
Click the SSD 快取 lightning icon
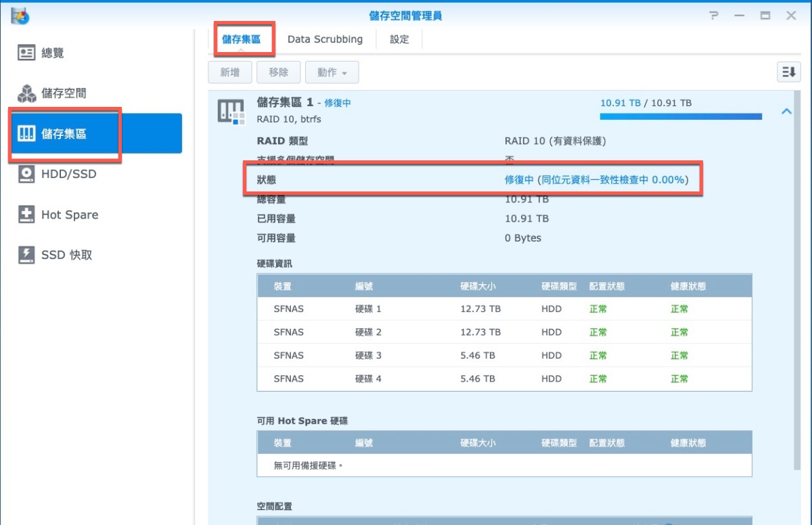click(26, 255)
